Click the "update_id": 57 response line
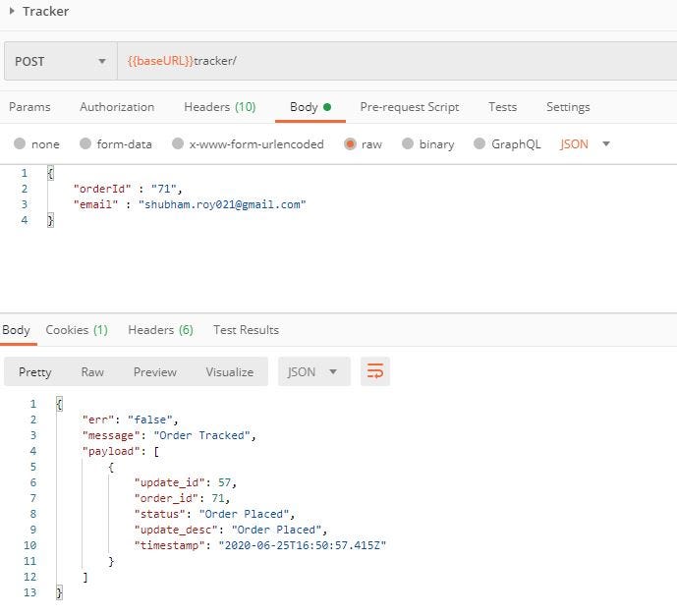 (186, 482)
